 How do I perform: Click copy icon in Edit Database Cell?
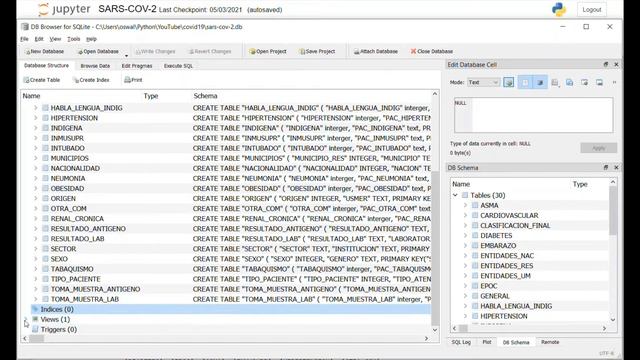click(x=569, y=82)
